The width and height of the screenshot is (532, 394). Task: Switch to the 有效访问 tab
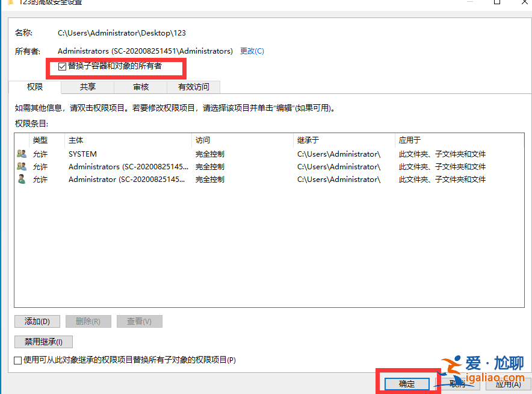[194, 87]
